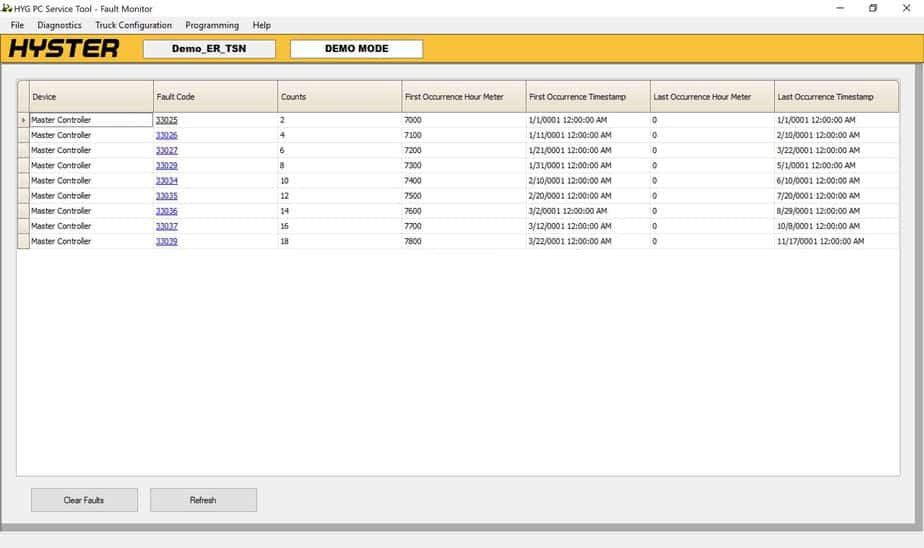Open fault code 33025 link
Image resolution: width=924 pixels, height=548 pixels.
[x=167, y=120]
